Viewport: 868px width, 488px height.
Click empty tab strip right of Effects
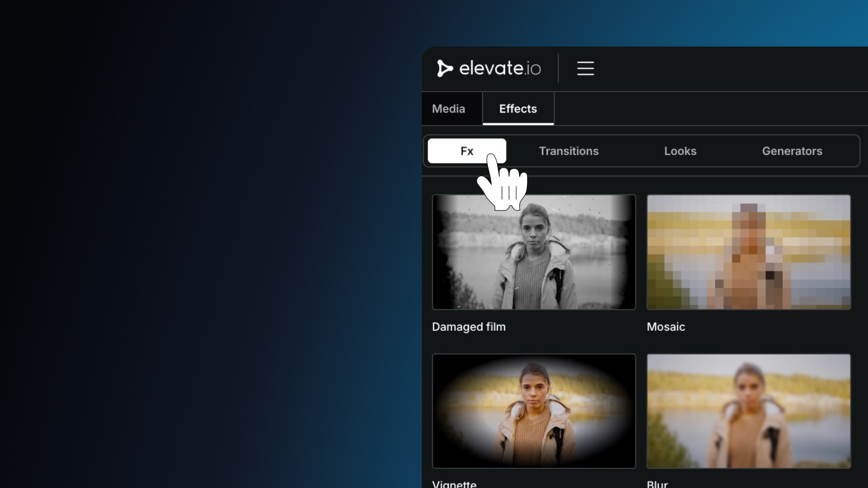point(710,109)
